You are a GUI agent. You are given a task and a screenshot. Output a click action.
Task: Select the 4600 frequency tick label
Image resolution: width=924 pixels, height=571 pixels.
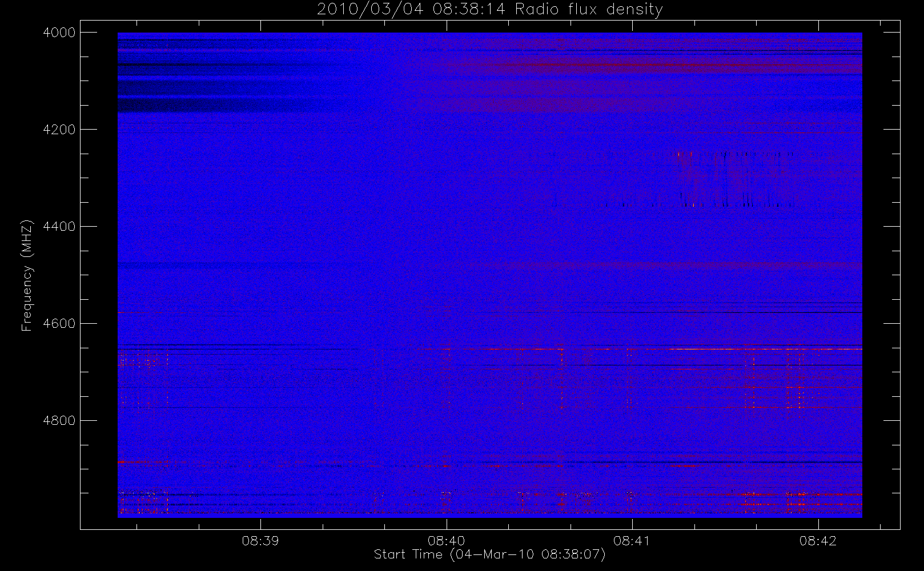59,324
